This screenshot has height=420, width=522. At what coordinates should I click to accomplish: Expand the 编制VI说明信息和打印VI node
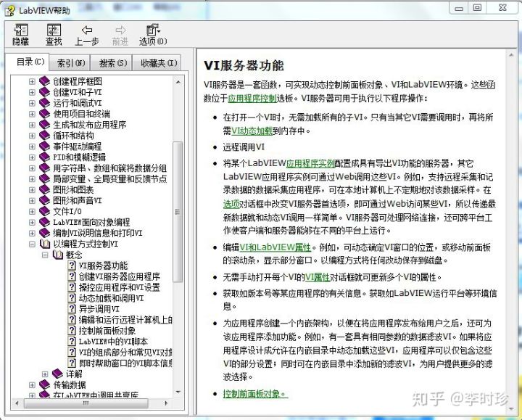pos(32,233)
